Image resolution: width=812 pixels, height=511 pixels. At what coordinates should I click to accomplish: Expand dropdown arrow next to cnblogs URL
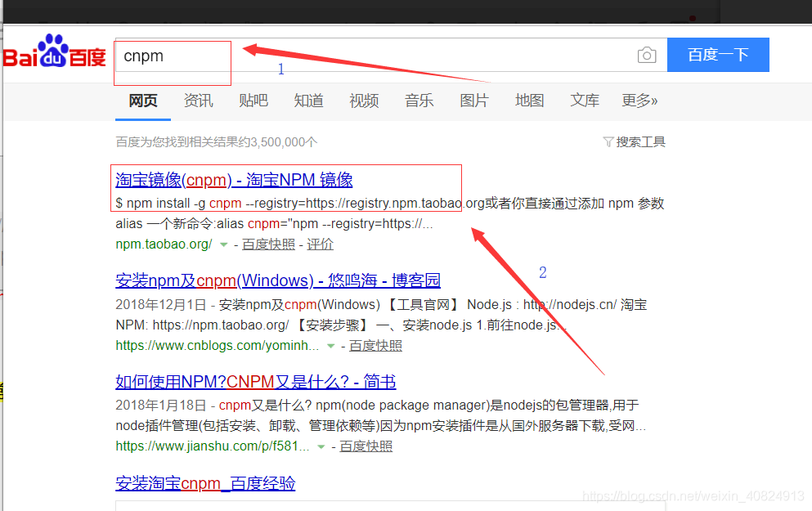pos(331,346)
